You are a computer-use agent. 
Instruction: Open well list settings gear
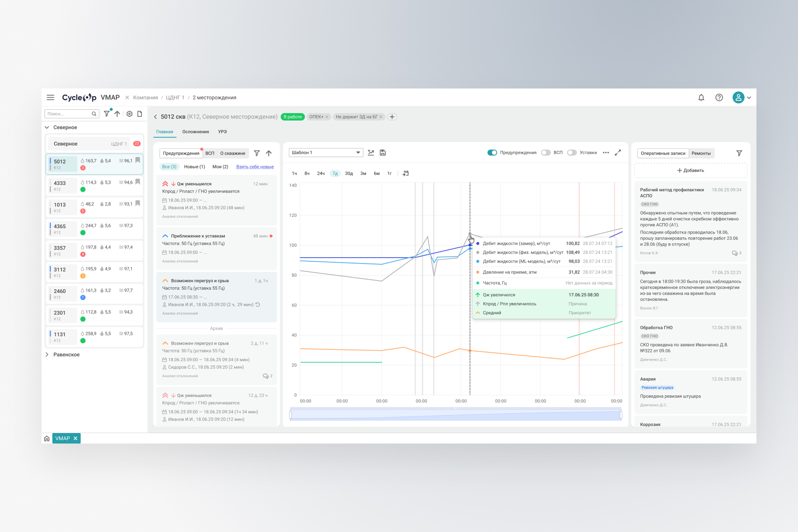129,114
